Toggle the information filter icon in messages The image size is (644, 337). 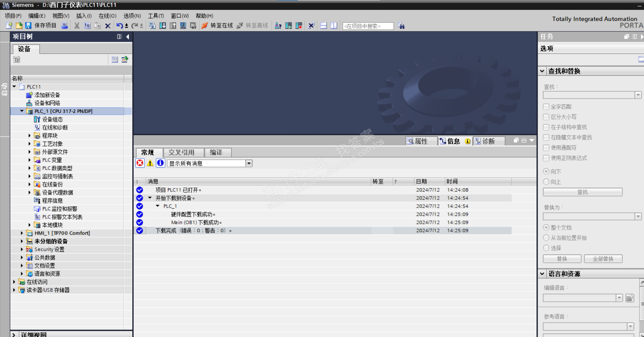pyautogui.click(x=160, y=163)
